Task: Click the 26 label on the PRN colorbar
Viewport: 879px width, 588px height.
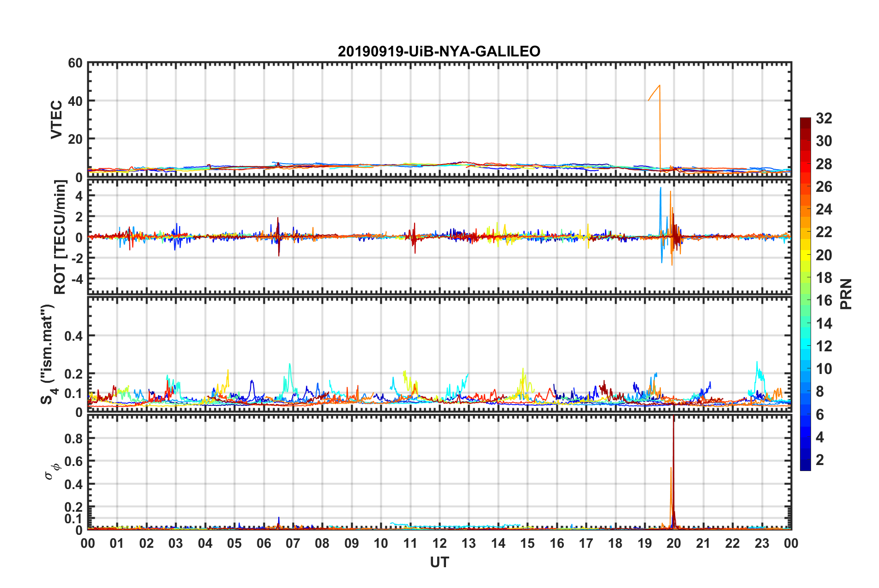Action: pos(824,187)
